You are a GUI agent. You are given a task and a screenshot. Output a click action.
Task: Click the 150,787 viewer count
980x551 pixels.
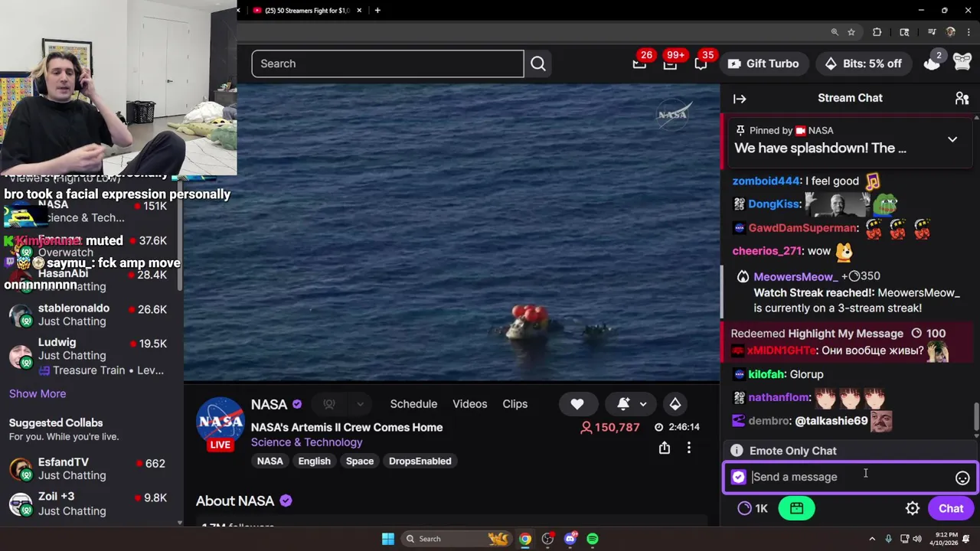click(610, 427)
